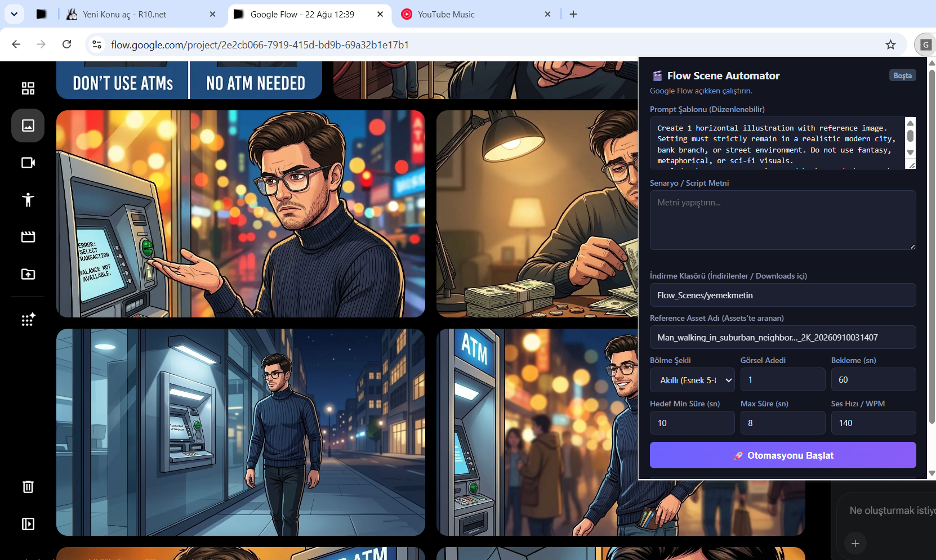Open the clapperboard scenes icon
This screenshot has width=936, height=560.
coord(28,237)
